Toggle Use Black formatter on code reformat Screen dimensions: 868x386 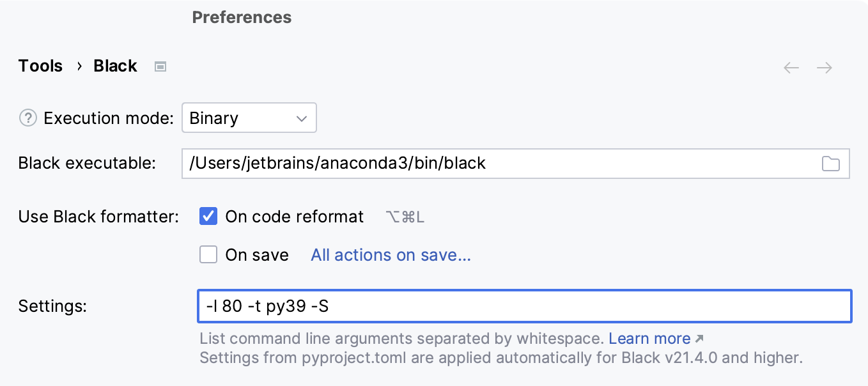coord(208,216)
